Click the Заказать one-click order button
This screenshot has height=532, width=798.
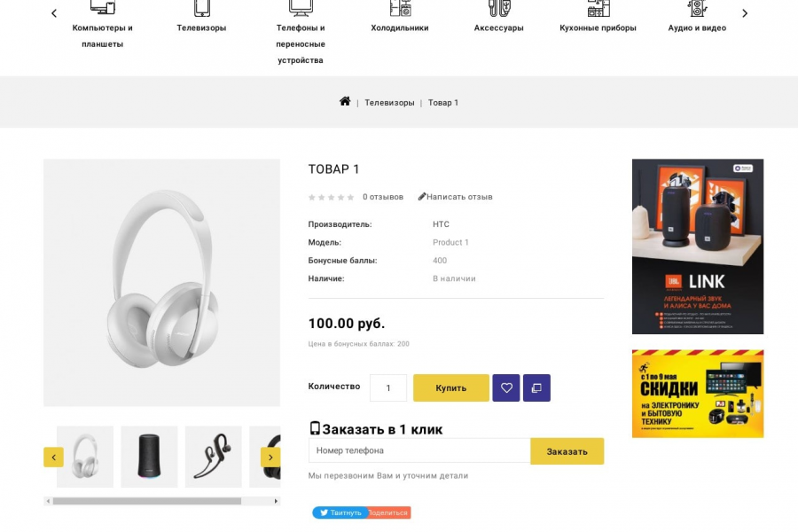[x=567, y=451]
